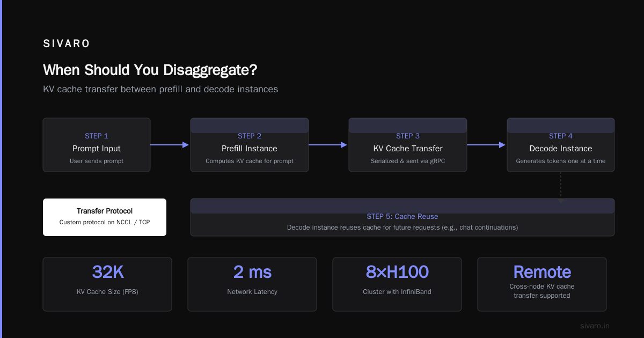The height and width of the screenshot is (338, 644).
Task: Select the subtitle about KV cache transfer
Action: click(160, 89)
